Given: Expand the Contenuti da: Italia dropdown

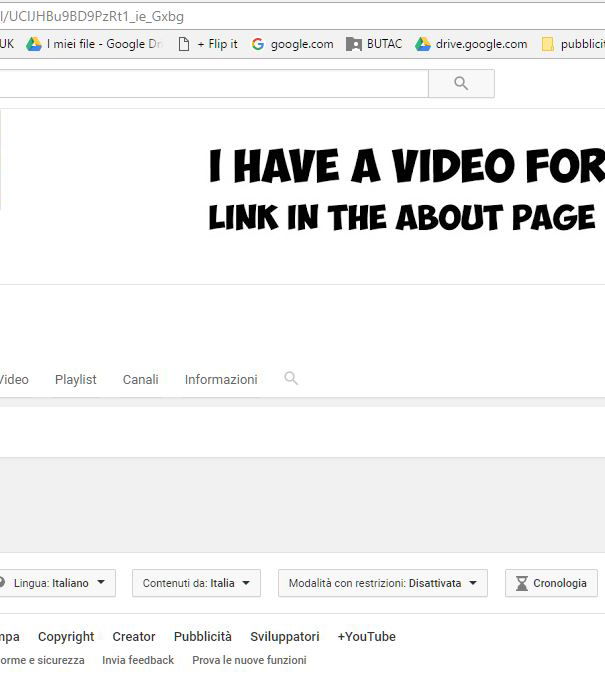Looking at the screenshot, I should 196,583.
